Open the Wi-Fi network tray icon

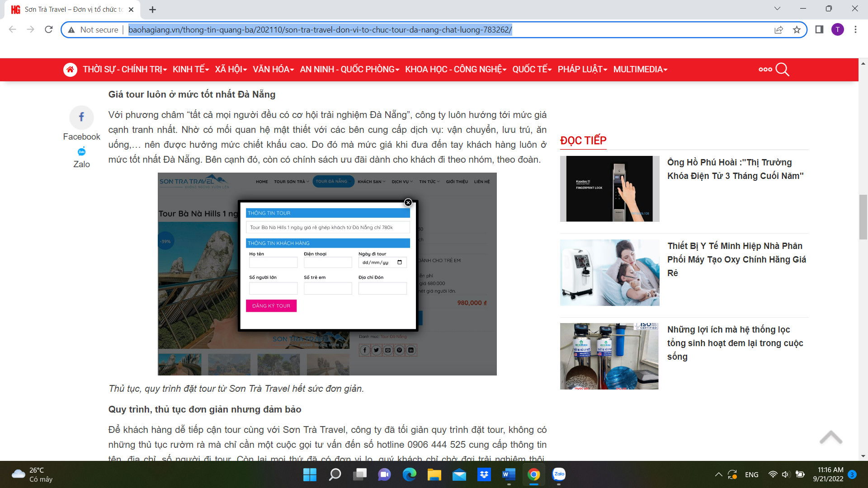click(773, 474)
